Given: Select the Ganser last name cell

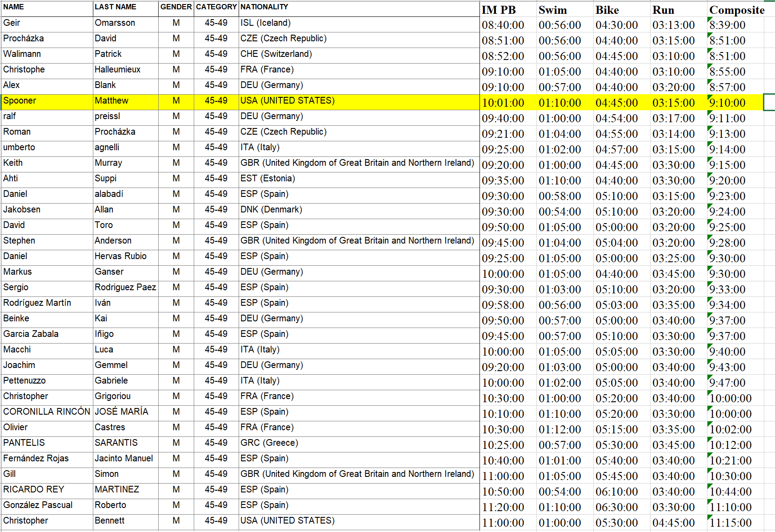Looking at the screenshot, I should [126, 273].
